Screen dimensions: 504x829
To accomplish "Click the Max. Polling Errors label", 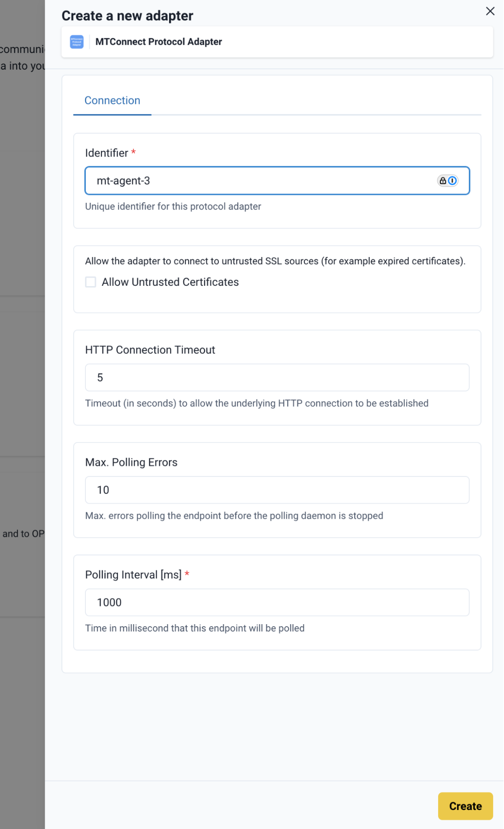I will tap(131, 462).
